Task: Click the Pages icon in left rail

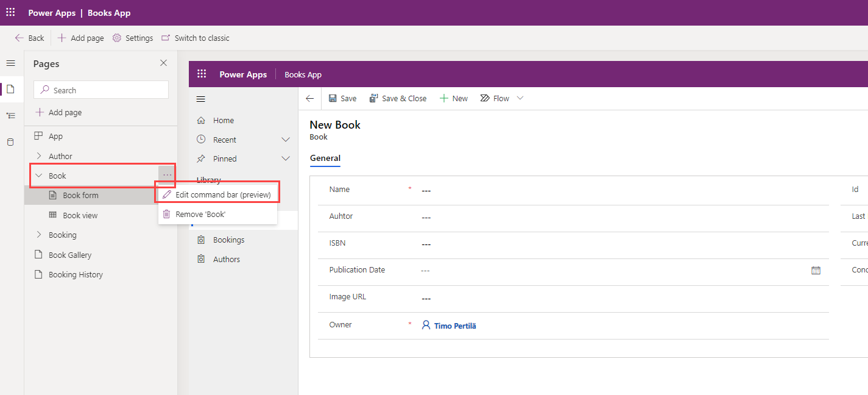Action: [10, 90]
